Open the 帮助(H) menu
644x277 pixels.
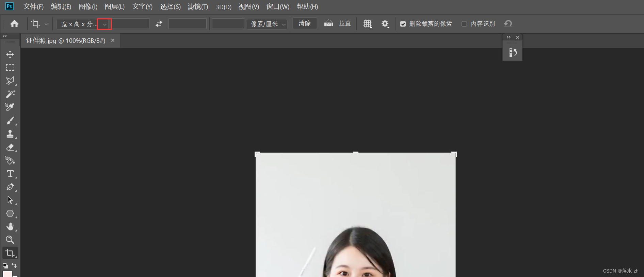coord(307,7)
